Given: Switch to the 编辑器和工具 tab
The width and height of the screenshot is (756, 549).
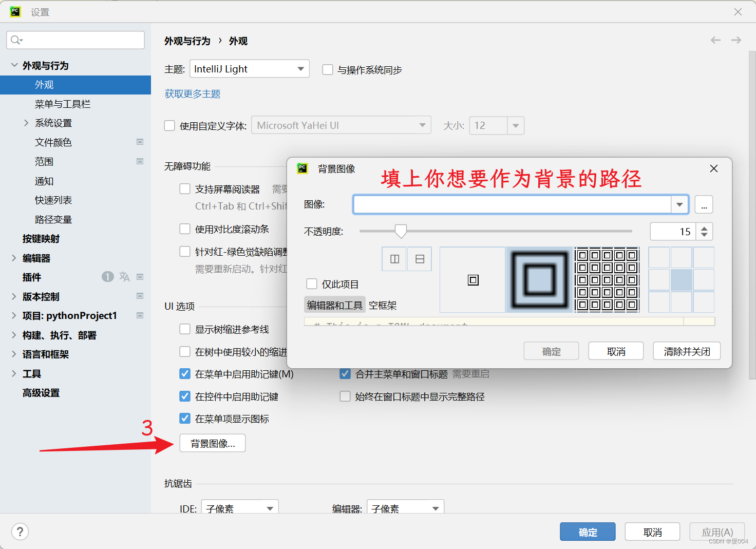Looking at the screenshot, I should 335,305.
